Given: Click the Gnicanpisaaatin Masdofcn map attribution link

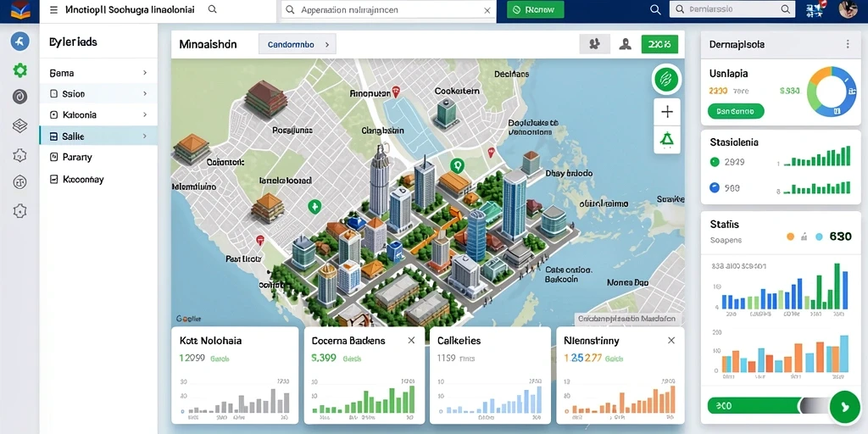Looking at the screenshot, I should click(626, 319).
